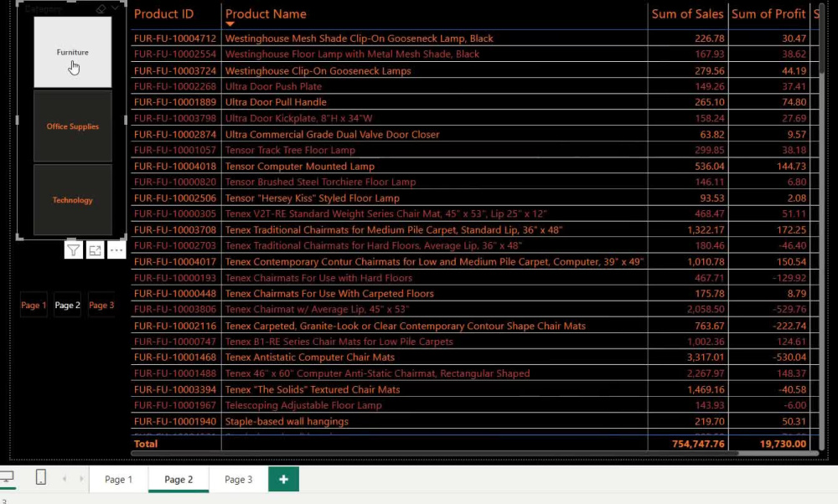The height and width of the screenshot is (504, 838).
Task: Switch to the Page 1 tab
Action: 117,479
